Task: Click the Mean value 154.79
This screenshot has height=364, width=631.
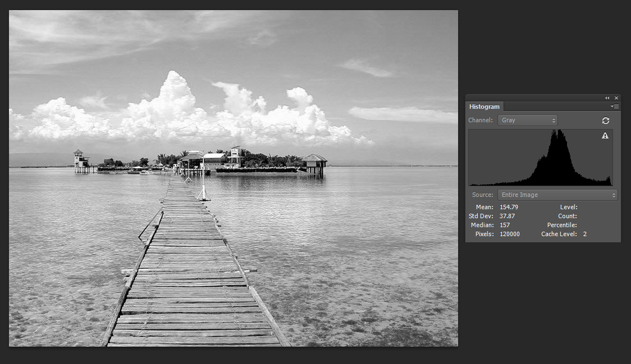Action: pyautogui.click(x=509, y=207)
